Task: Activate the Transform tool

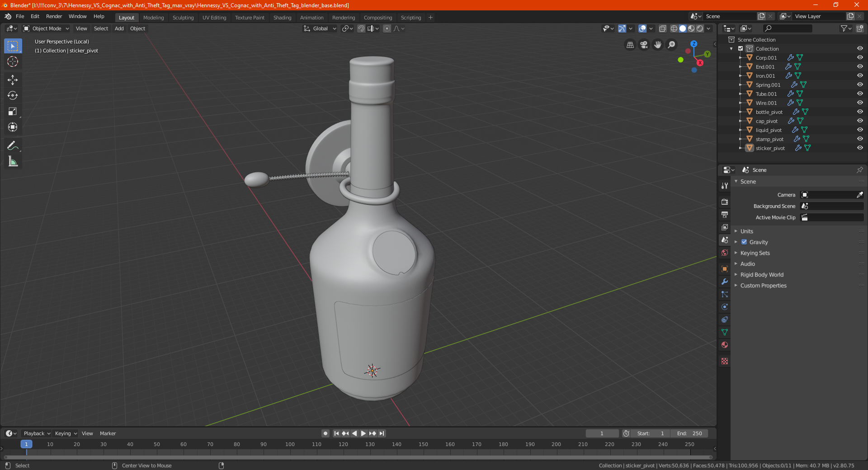Action: point(13,127)
